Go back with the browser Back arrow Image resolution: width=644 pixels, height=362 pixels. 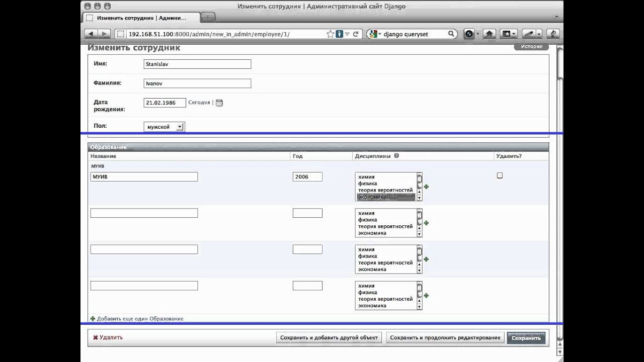91,34
